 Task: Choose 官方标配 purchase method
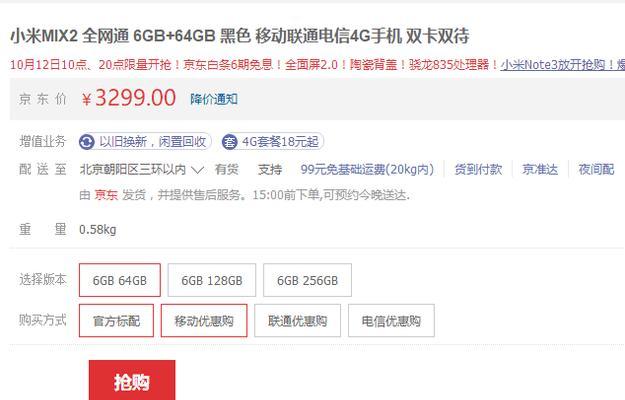click(x=116, y=321)
